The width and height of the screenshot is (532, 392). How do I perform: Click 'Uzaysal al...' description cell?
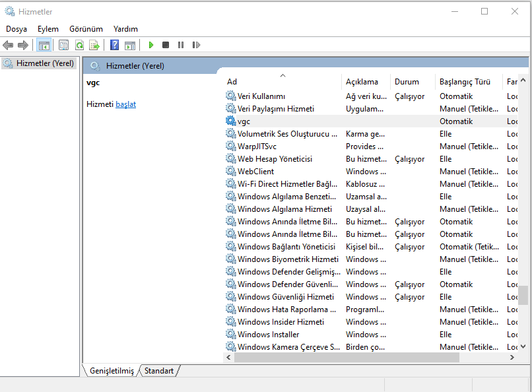point(366,209)
